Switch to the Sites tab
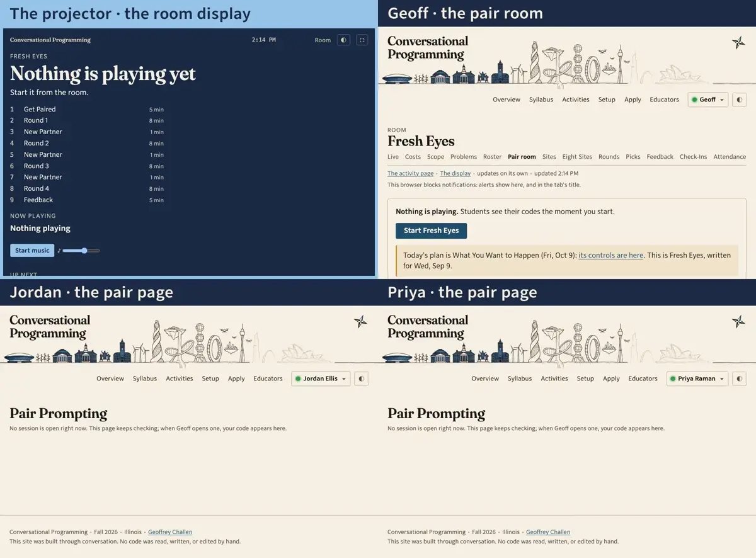Viewport: 756px width, 558px height. click(549, 157)
